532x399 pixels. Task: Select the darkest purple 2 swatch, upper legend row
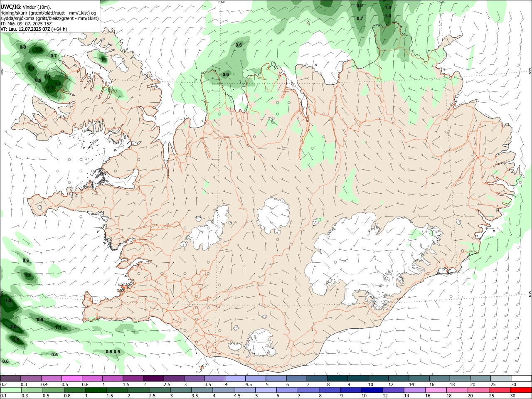(x=153, y=379)
